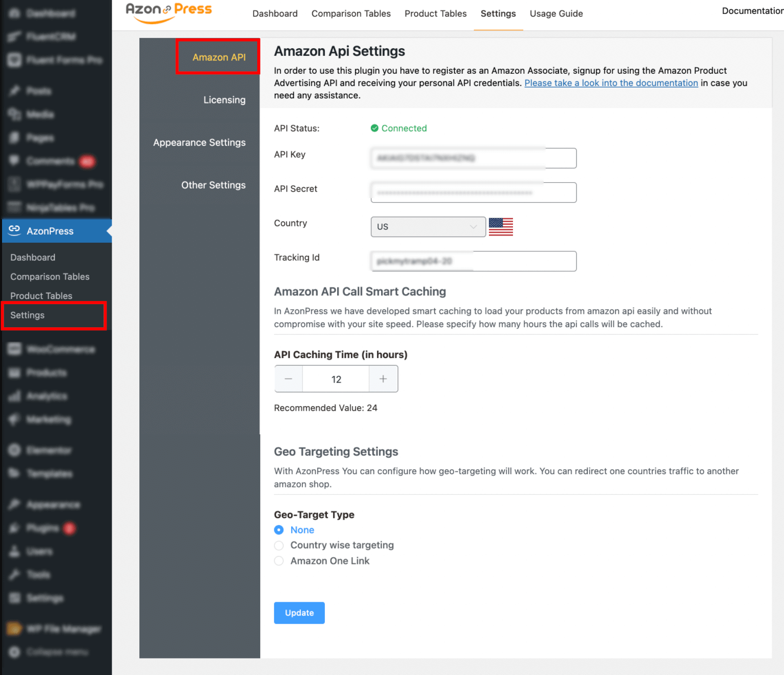Open the Product Tables top tab

pyautogui.click(x=436, y=13)
